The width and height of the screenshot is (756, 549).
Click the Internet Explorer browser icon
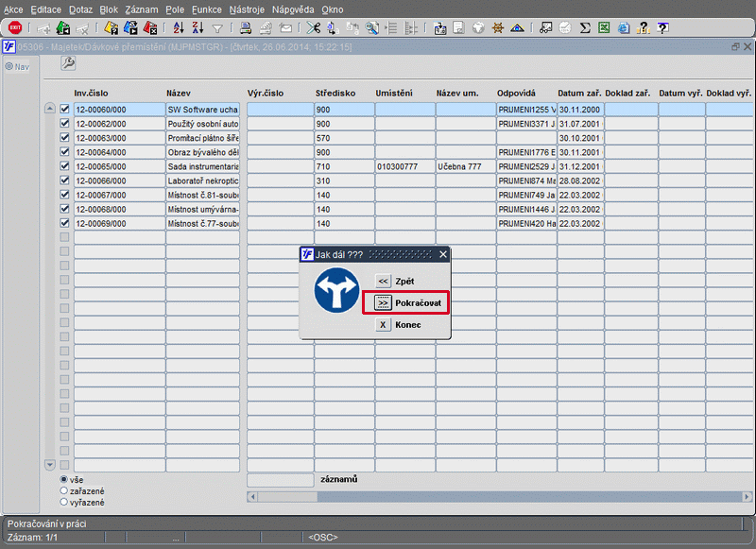pos(624,28)
